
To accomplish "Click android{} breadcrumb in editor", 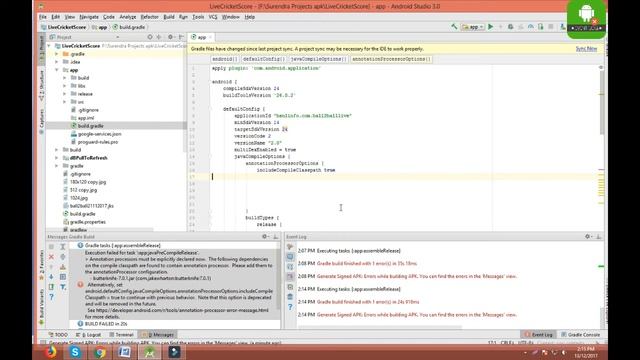I will (224, 59).
